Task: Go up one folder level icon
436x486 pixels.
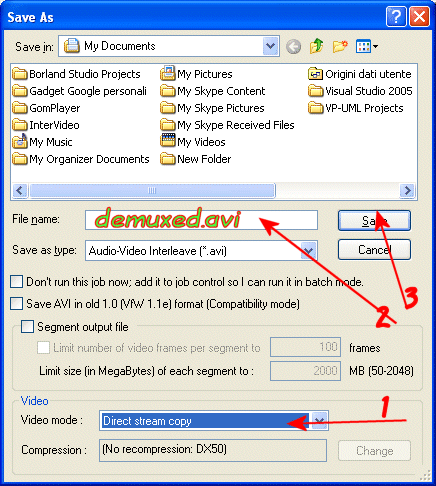Action: pyautogui.click(x=317, y=46)
